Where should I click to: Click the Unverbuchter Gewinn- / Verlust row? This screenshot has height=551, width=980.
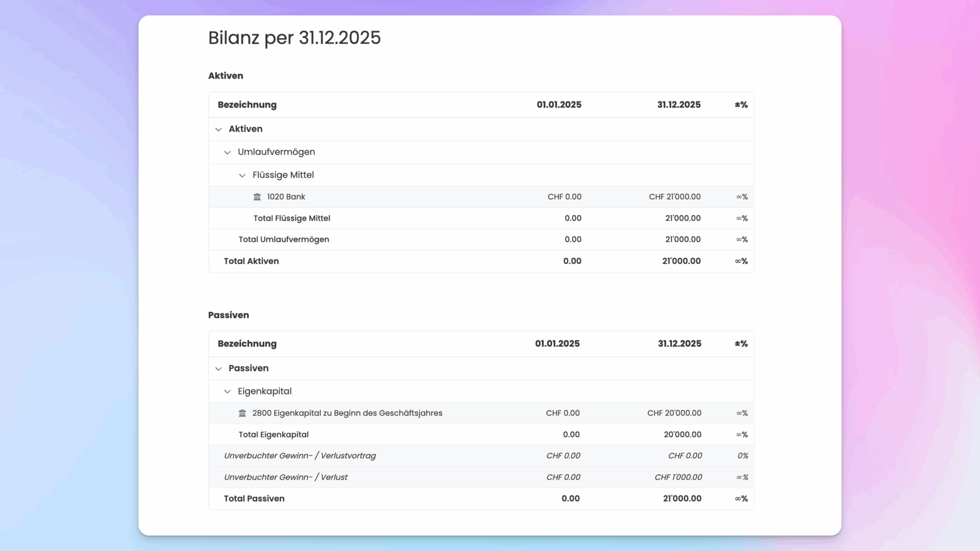click(x=481, y=477)
